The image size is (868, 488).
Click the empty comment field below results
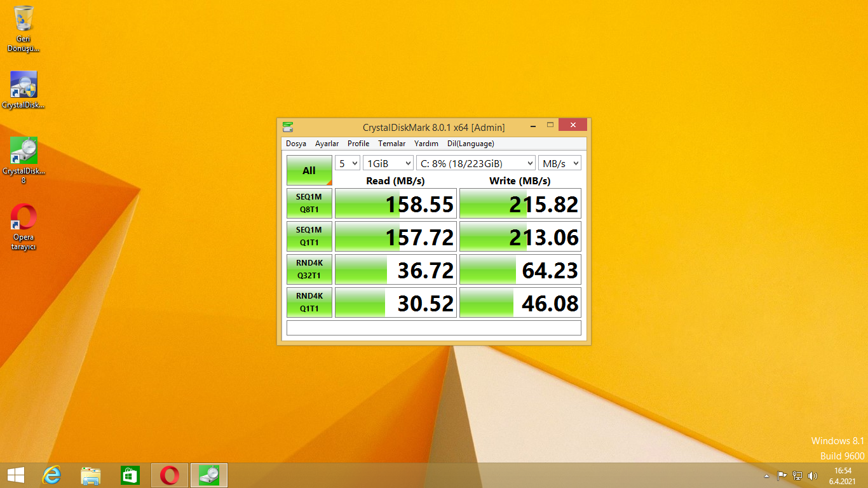[x=434, y=328]
